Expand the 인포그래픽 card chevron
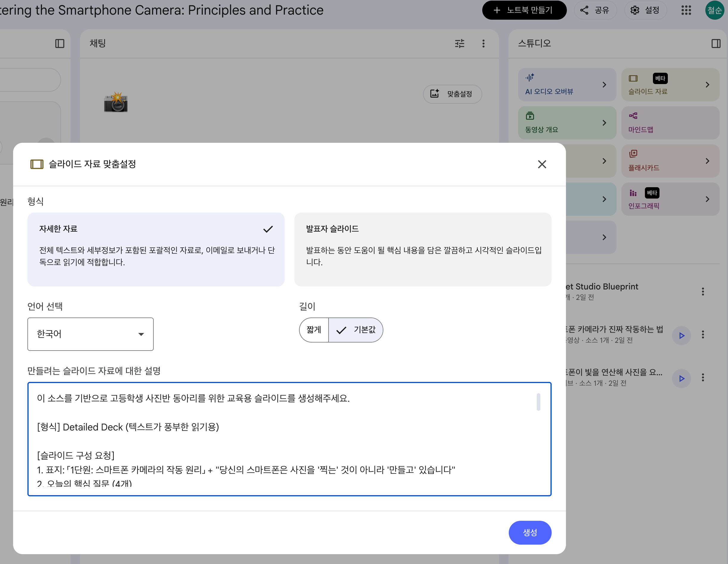Screen dimensions: 728x564 707,199
